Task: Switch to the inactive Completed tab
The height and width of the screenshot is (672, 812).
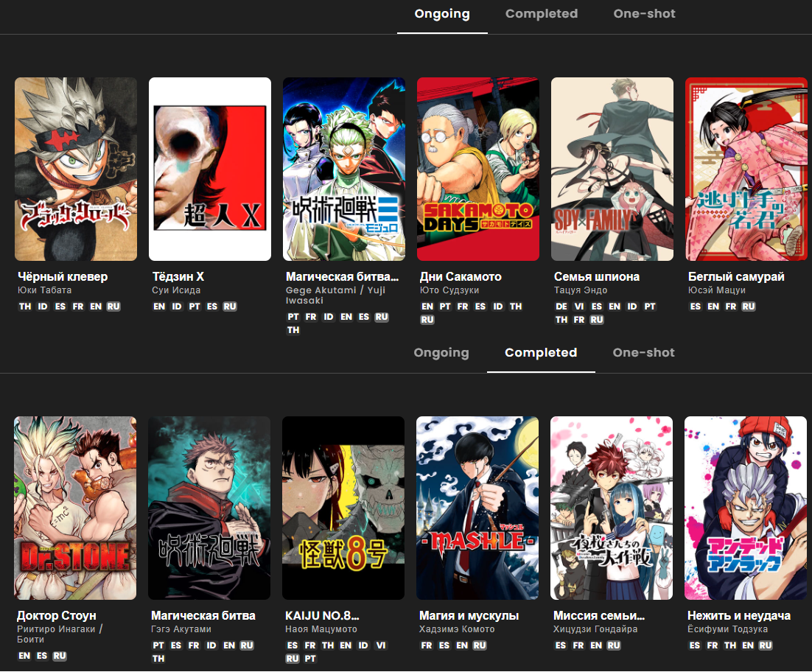Action: tap(541, 14)
